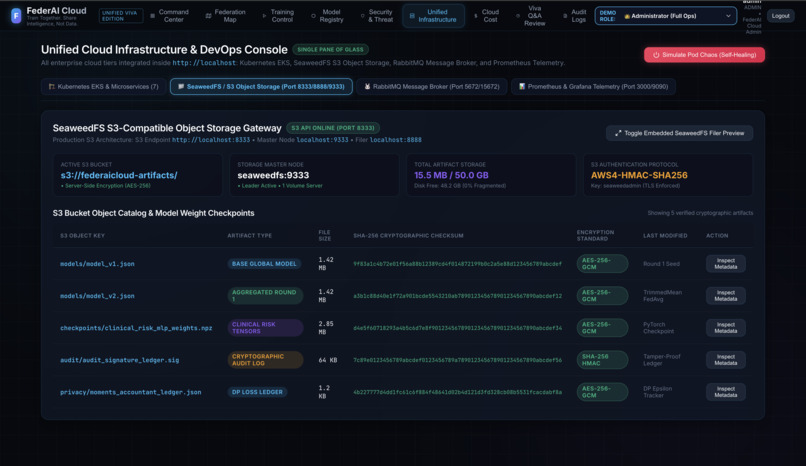Viewport: 806px width, 466px height.
Task: Go to Federation Map
Action: [x=225, y=16]
